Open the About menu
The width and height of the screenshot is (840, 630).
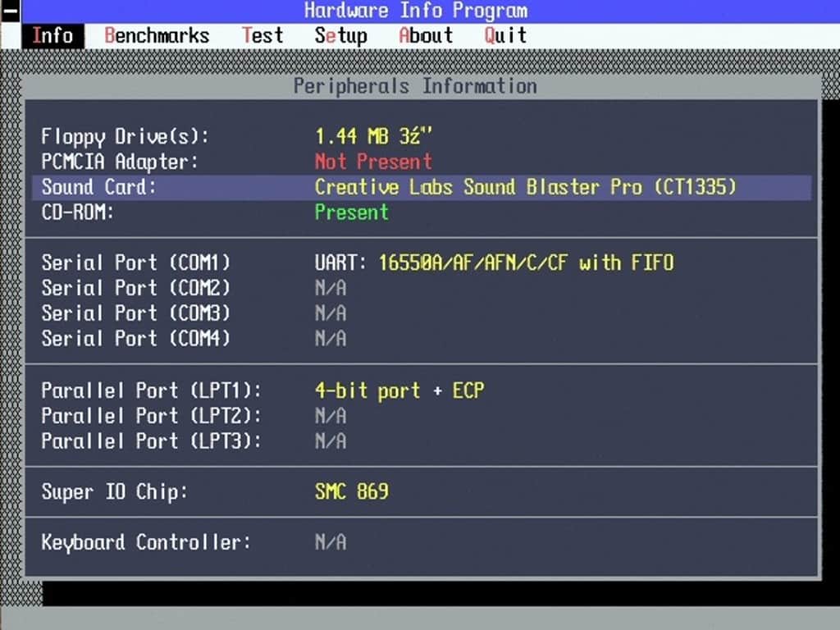(x=426, y=36)
